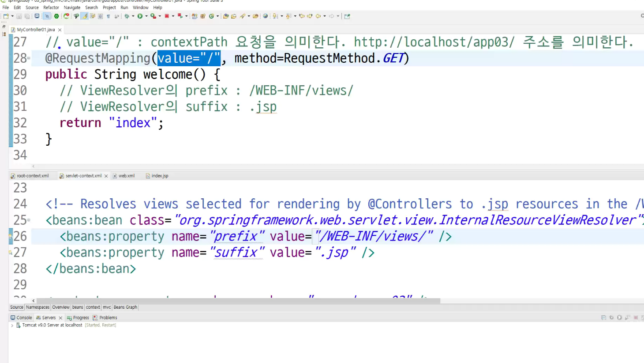The image size is (644, 363).
Task: Open dropdown arrow next to Debug icon
Action: click(133, 16)
